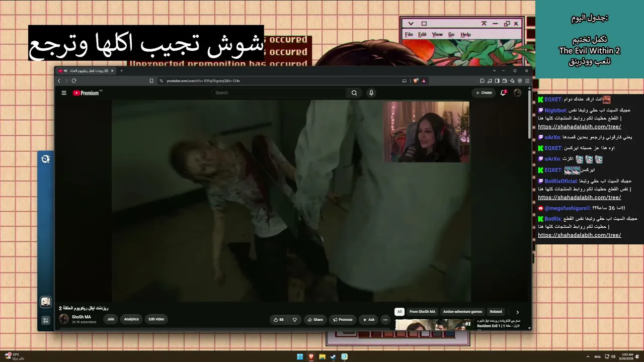Screen dimensions: 644x362
Task: Open the tab search chevron
Action: [x=495, y=71]
